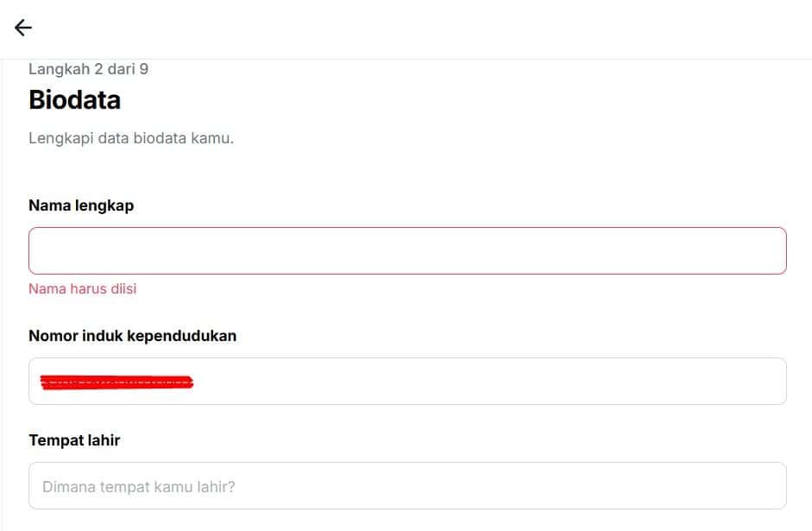Click the pink required-name warning under first field
Screen dimensions: 812x531
coord(82,288)
